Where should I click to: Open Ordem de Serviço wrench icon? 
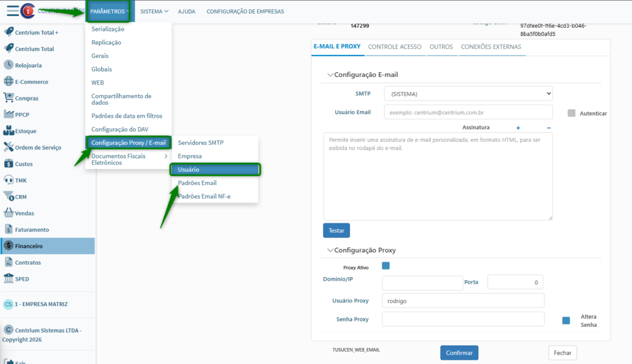9,147
